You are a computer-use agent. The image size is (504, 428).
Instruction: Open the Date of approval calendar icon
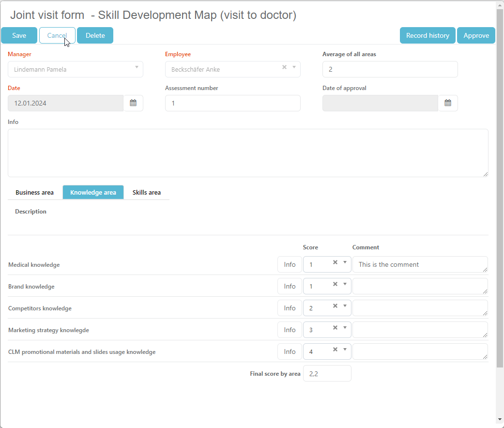tap(448, 103)
